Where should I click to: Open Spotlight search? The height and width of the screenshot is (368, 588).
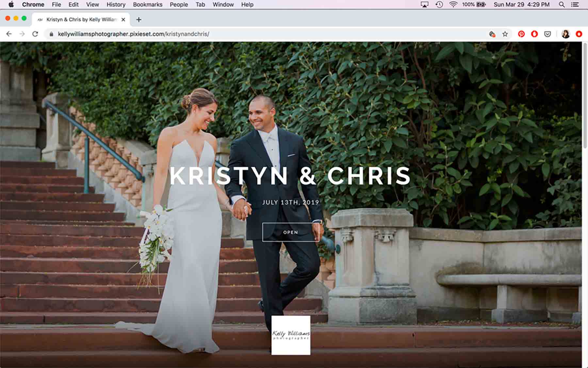pos(561,5)
